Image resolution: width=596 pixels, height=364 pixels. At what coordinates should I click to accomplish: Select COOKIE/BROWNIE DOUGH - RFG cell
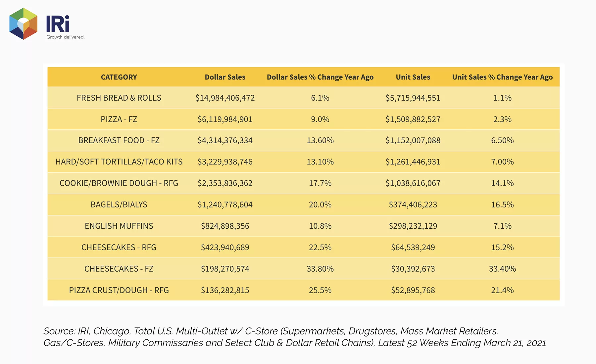[119, 183]
